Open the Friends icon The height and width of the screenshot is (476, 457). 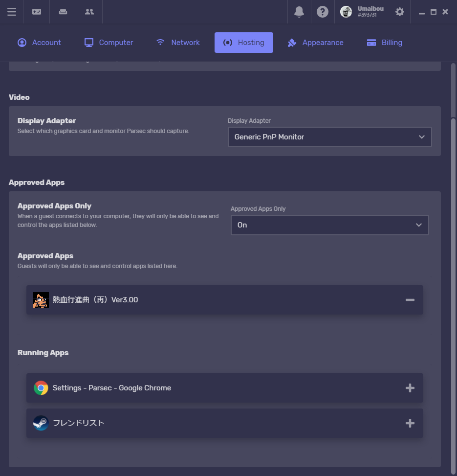click(x=89, y=12)
